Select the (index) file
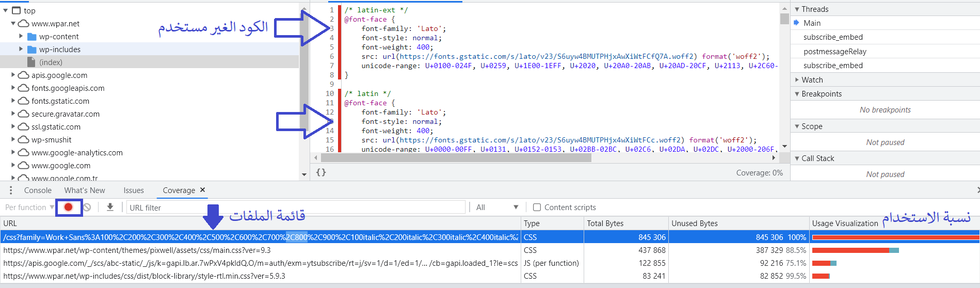Image resolution: width=980 pixels, height=288 pixels. (x=51, y=62)
